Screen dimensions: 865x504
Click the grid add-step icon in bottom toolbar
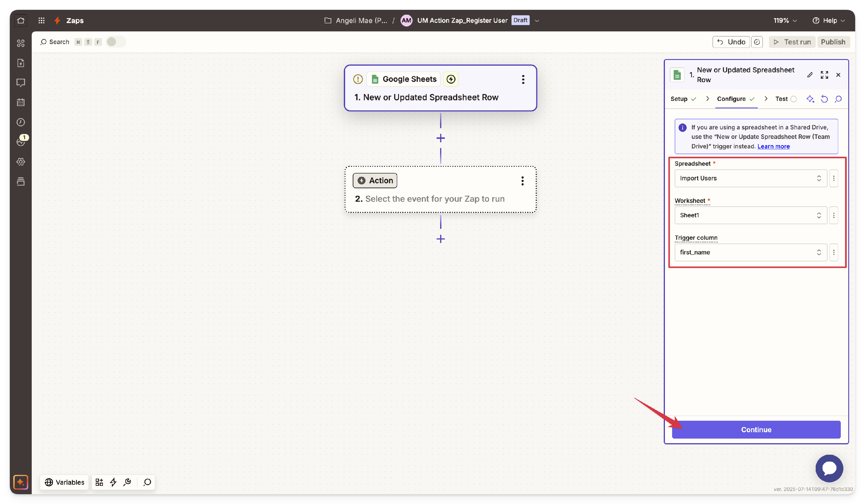tap(99, 482)
